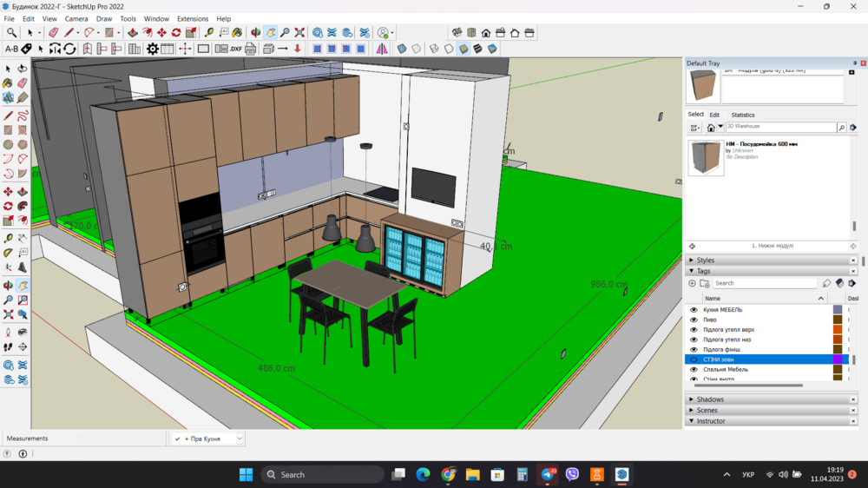Viewport: 868px width, 488px height.
Task: Show the СТІНИ зовн tag
Action: pos(694,359)
